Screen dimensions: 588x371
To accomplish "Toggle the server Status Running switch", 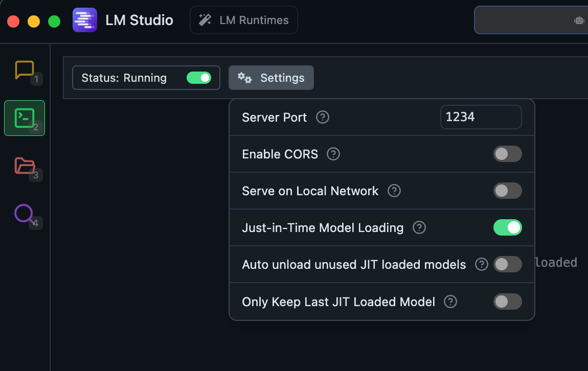I will 199,78.
